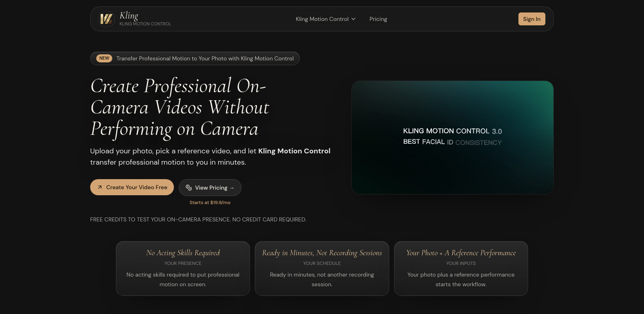The height and width of the screenshot is (314, 644).
Task: Click 'No acting skills required to put professional motion' description
Action: 183,279
